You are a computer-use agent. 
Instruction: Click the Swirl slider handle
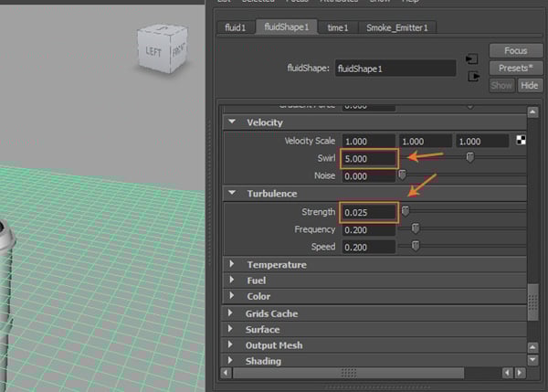(x=470, y=158)
